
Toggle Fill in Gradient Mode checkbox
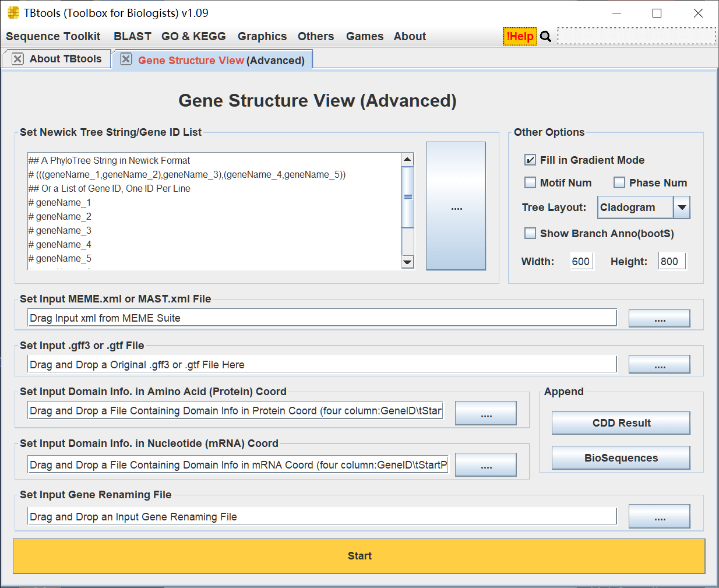click(x=530, y=160)
